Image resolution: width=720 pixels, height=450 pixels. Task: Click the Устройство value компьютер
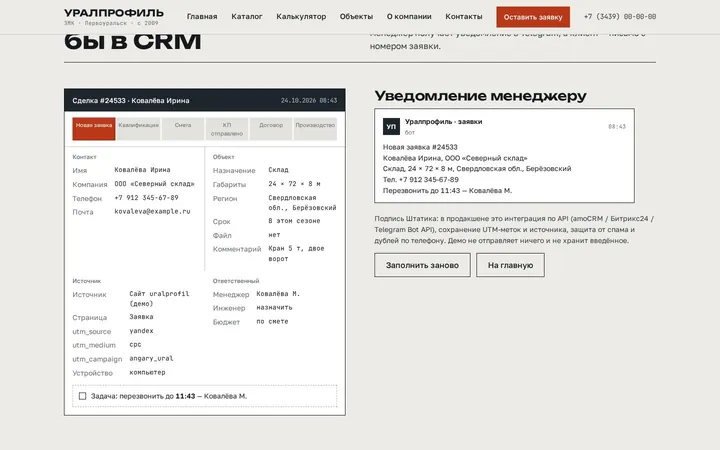[147, 372]
